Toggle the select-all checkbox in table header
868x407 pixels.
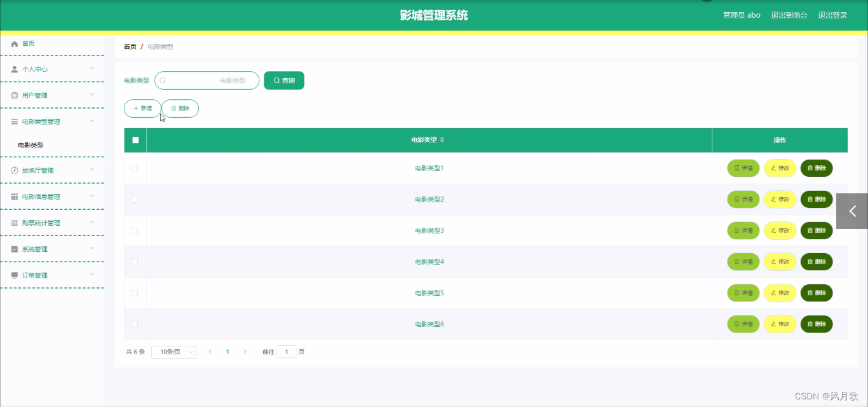point(135,140)
